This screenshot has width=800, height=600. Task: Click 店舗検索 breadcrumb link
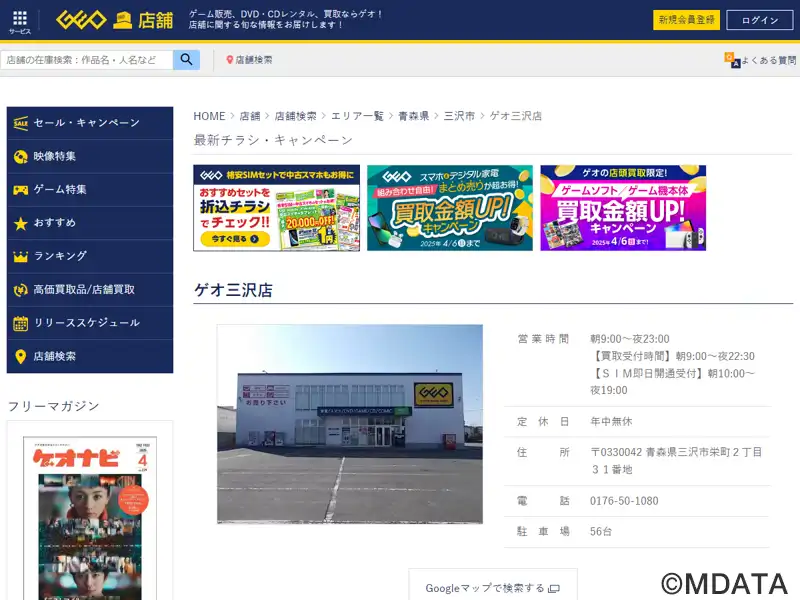(295, 116)
